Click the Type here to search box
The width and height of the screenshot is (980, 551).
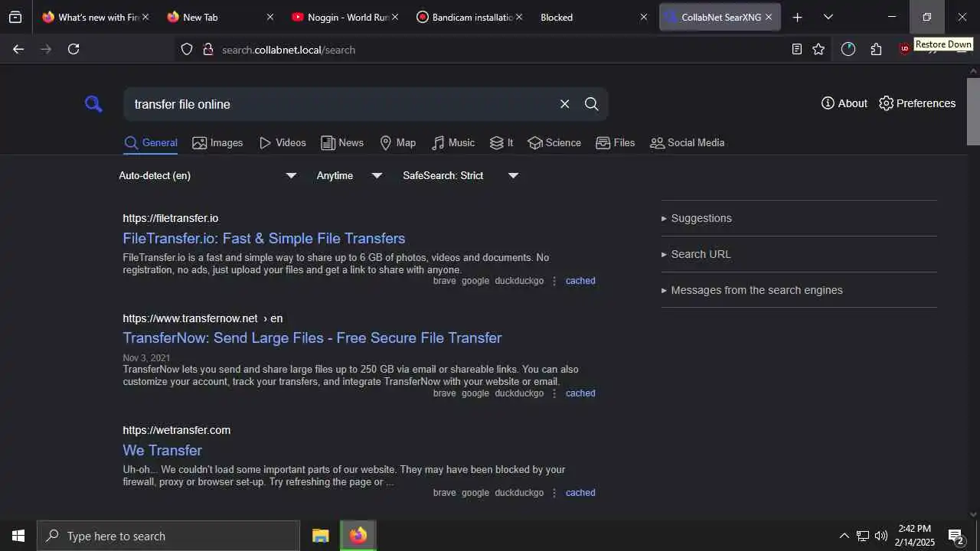tap(168, 536)
